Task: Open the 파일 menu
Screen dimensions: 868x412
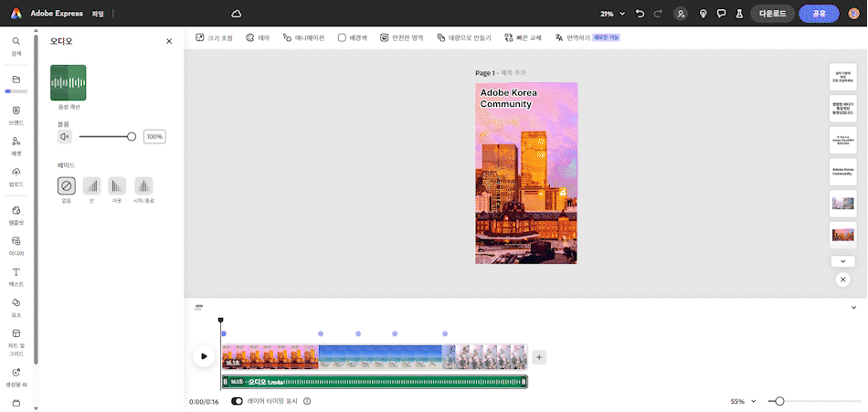Action: (x=98, y=14)
